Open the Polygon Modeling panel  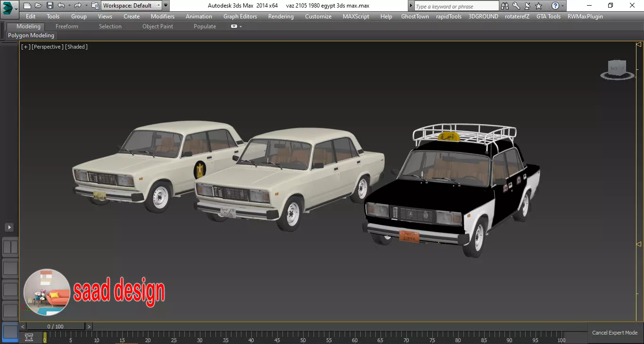tap(31, 35)
